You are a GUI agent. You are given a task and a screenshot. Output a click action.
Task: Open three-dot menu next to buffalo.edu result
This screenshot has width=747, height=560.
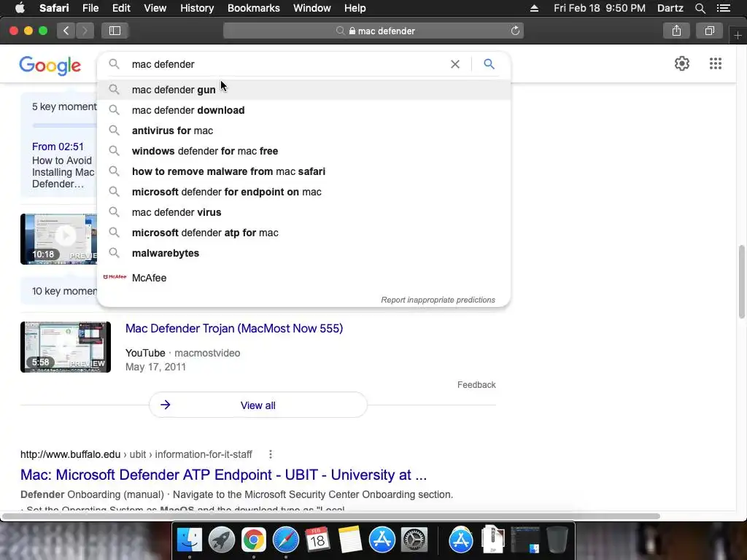(x=271, y=454)
